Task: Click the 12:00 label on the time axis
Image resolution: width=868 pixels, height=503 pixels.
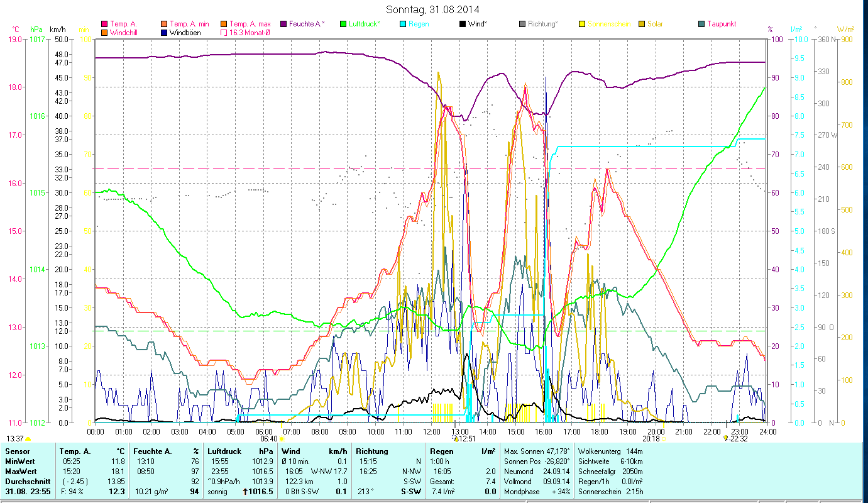Action: point(431,431)
